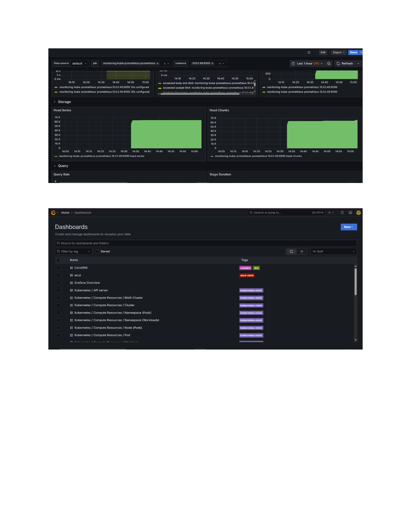Click the dashboard list scrollbar down arrow

click(x=356, y=340)
